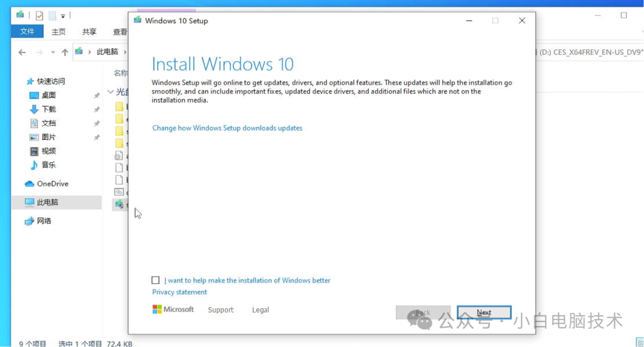Select the fourth folder icon in file list
644x347 pixels.
click(x=119, y=143)
